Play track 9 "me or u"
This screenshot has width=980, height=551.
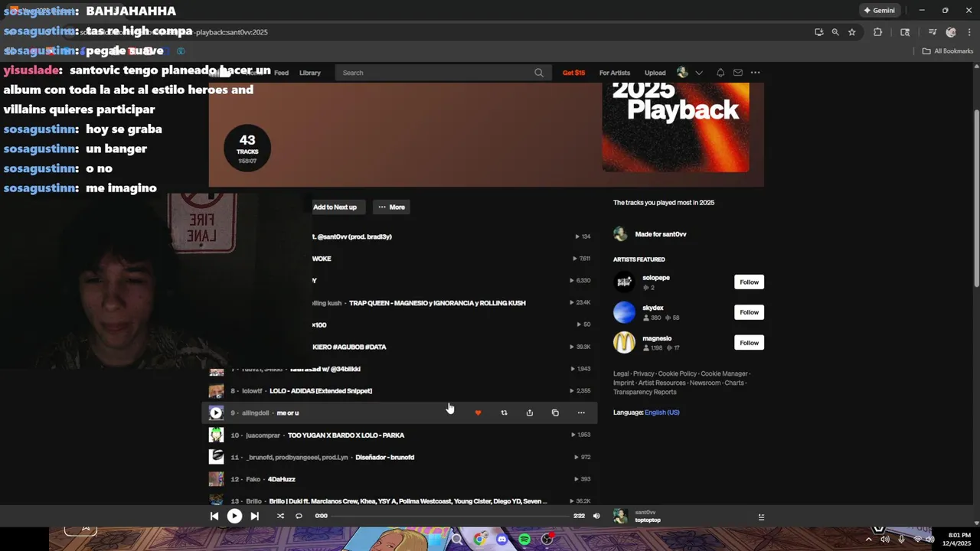click(x=216, y=413)
